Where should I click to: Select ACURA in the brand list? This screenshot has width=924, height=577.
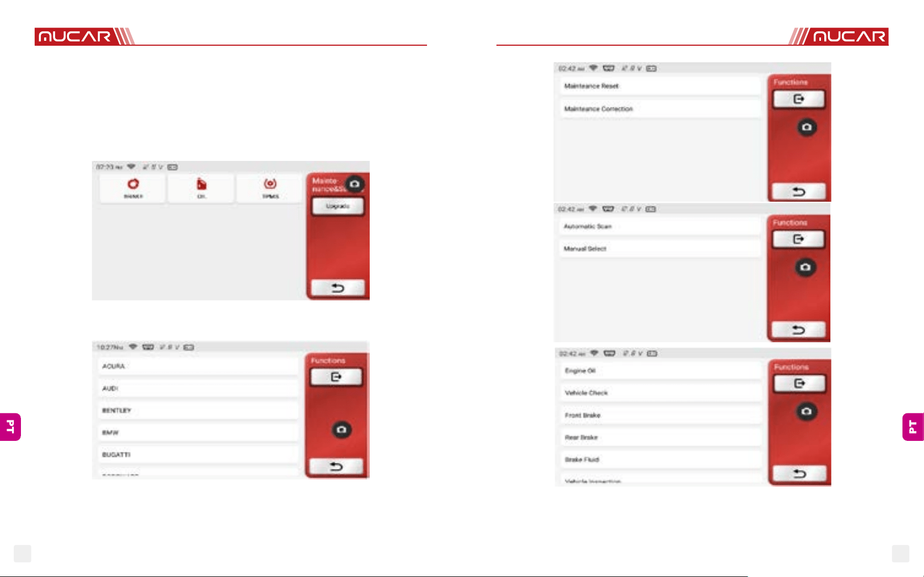tap(198, 366)
